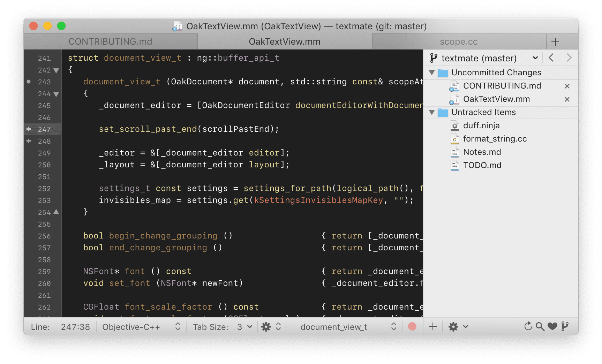Click the Line 247:38 position field

point(75,327)
